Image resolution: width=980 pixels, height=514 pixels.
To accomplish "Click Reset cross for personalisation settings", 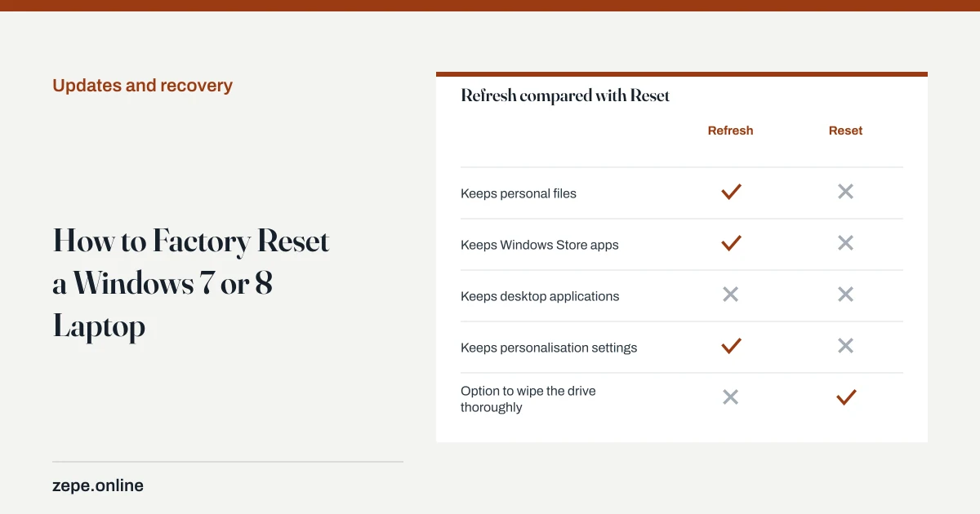I will 845,346.
